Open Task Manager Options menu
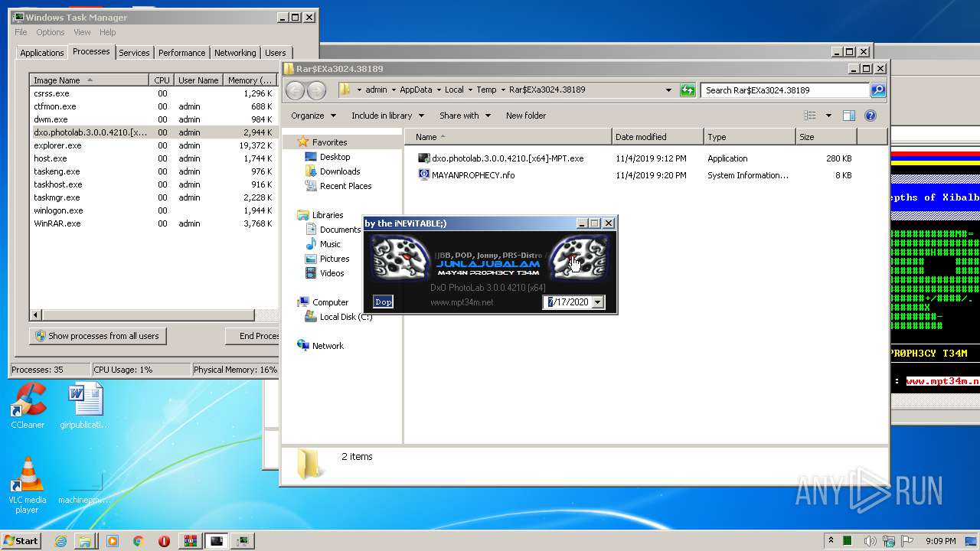This screenshot has width=980, height=551. click(51, 32)
